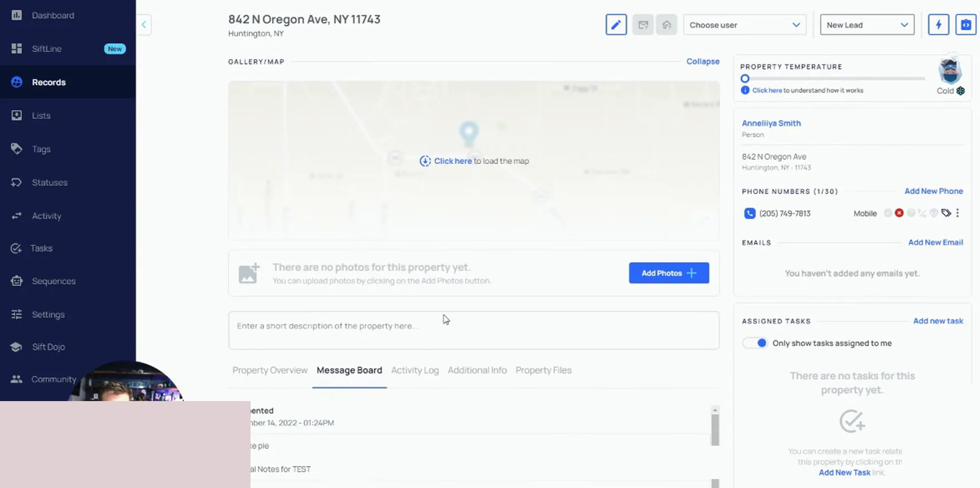Image resolution: width=980 pixels, height=488 pixels.
Task: Open Records in the sidebar menu
Action: pyautogui.click(x=68, y=82)
